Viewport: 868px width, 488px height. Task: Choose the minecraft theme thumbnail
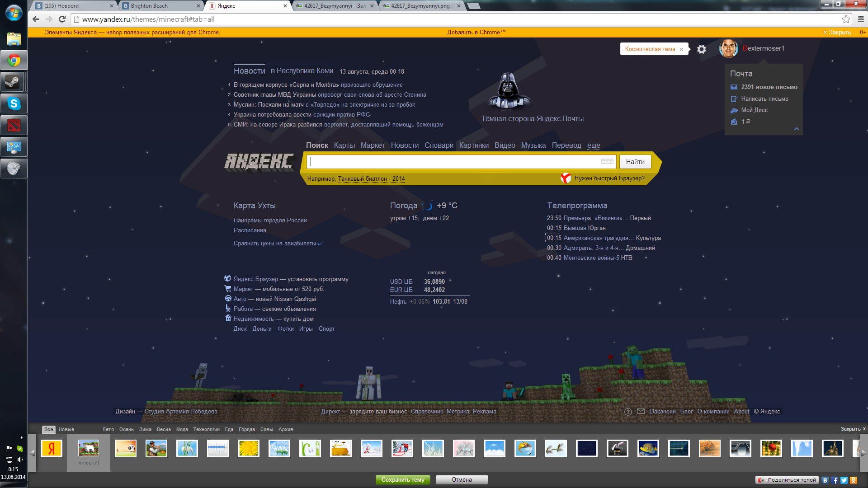click(89, 448)
